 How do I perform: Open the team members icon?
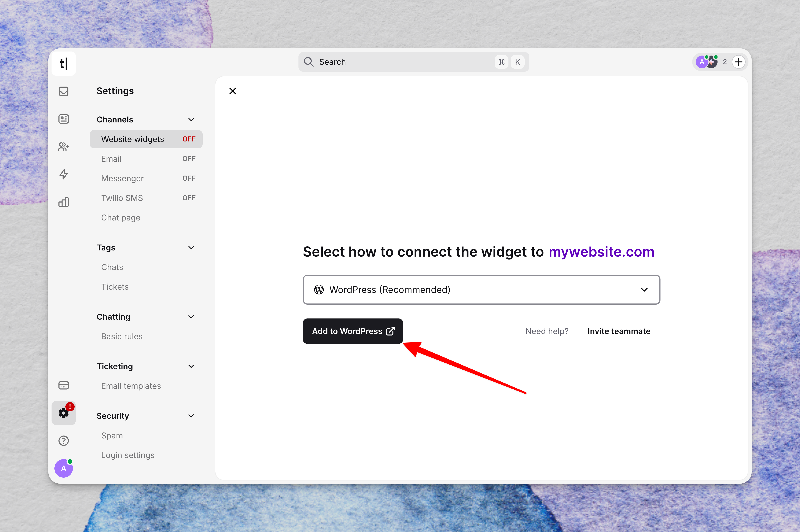pyautogui.click(x=63, y=147)
